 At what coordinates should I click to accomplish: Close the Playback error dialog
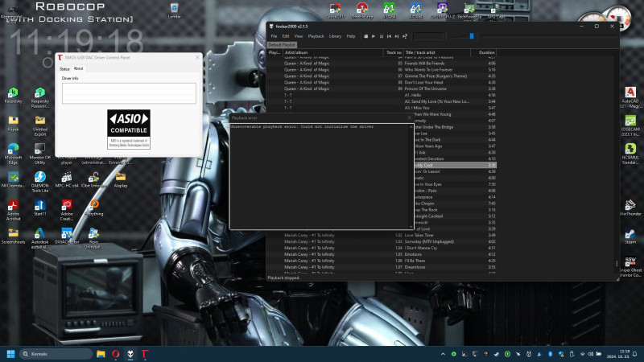click(x=409, y=117)
